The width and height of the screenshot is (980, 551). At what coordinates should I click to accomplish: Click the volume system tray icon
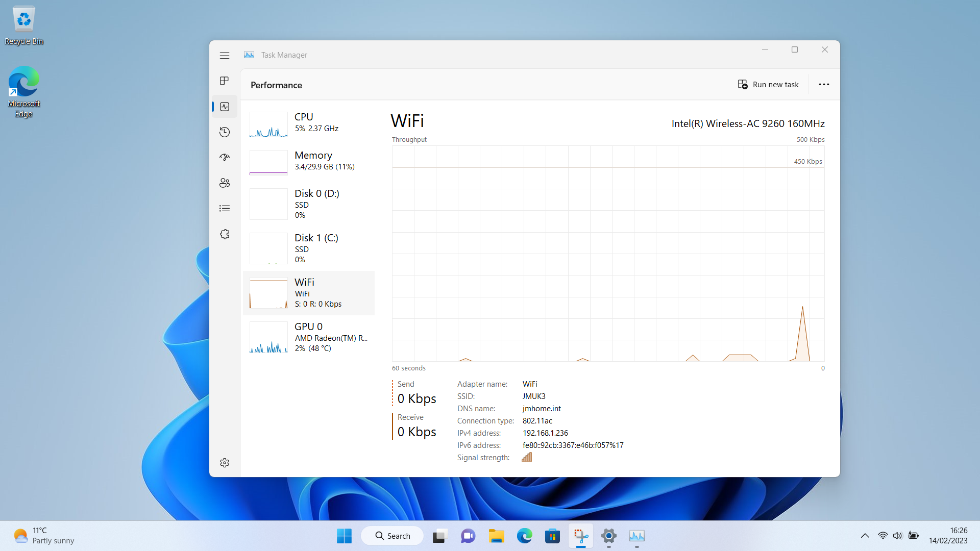click(x=898, y=536)
